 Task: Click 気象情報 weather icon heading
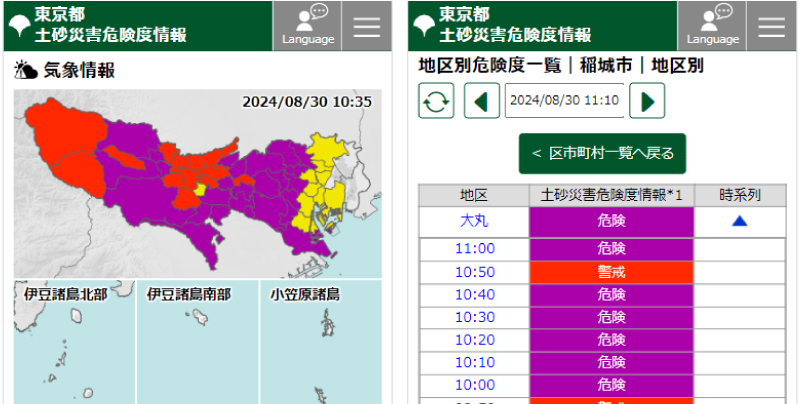pos(65,71)
